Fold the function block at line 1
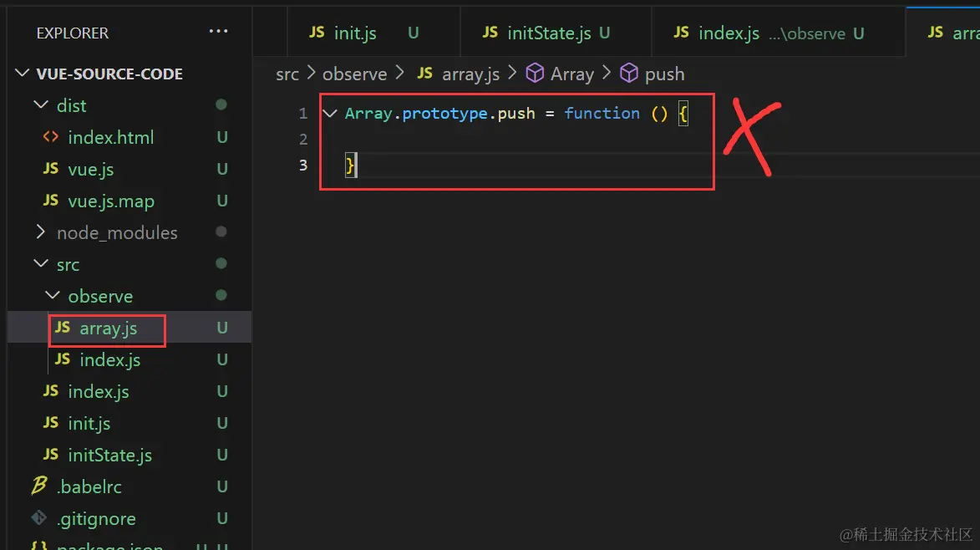 pyautogui.click(x=330, y=113)
